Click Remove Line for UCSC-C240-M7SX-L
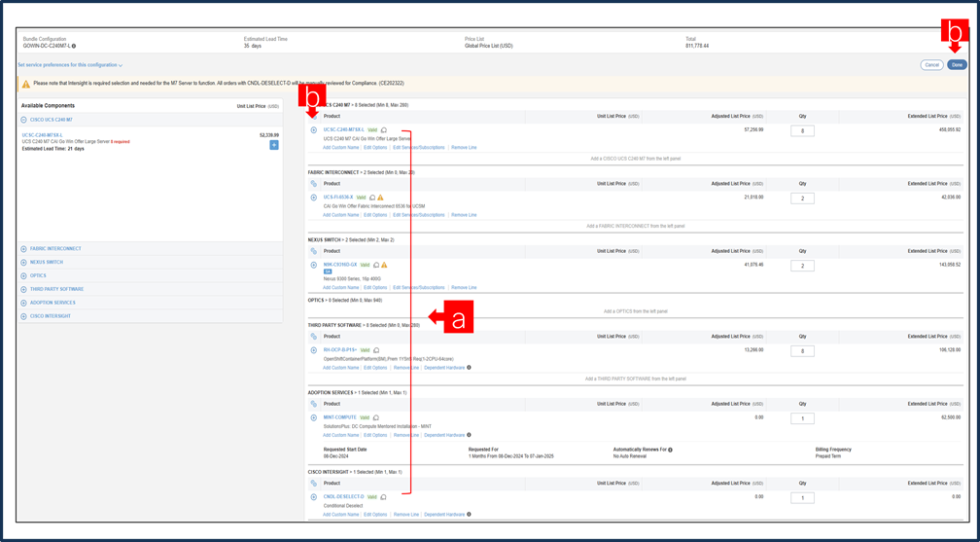The image size is (980, 542). pyautogui.click(x=464, y=148)
